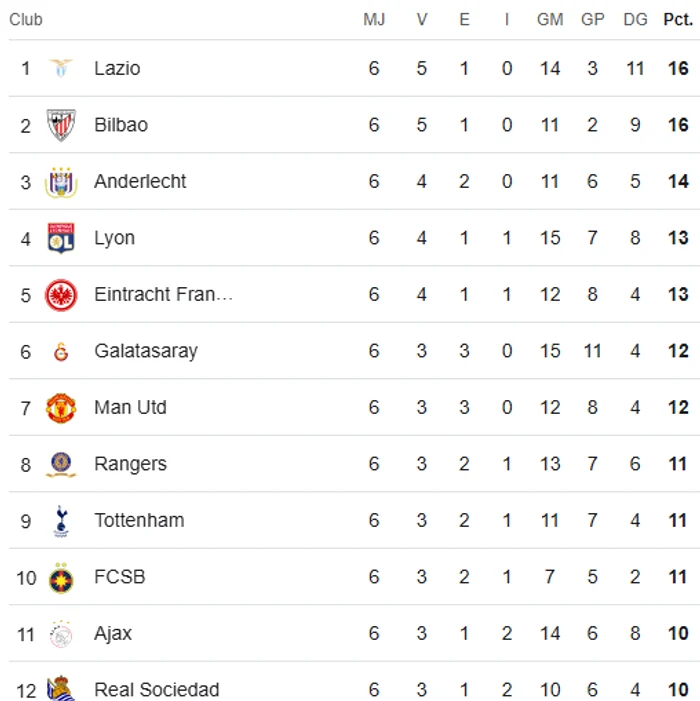Click the Club column header

(x=26, y=20)
